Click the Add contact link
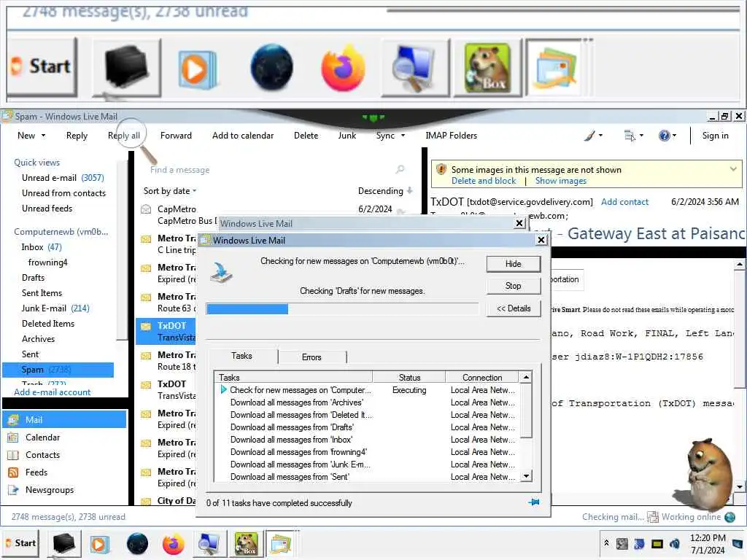 (624, 202)
